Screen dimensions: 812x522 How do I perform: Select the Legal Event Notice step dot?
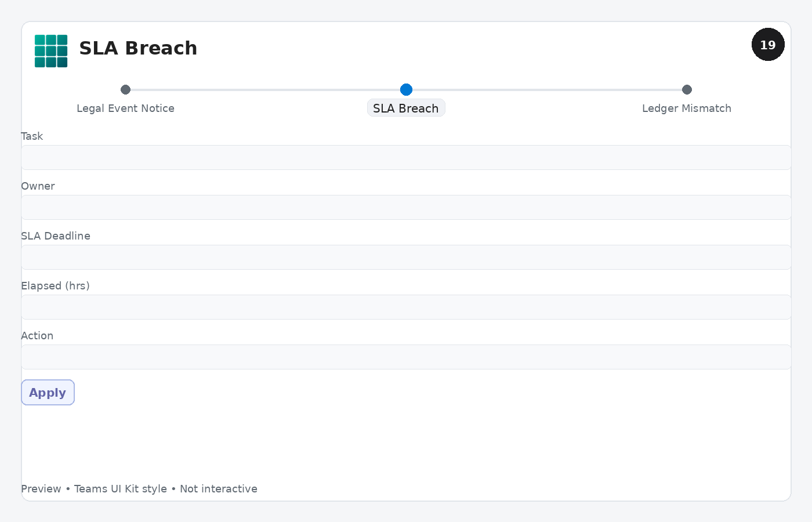(125, 89)
